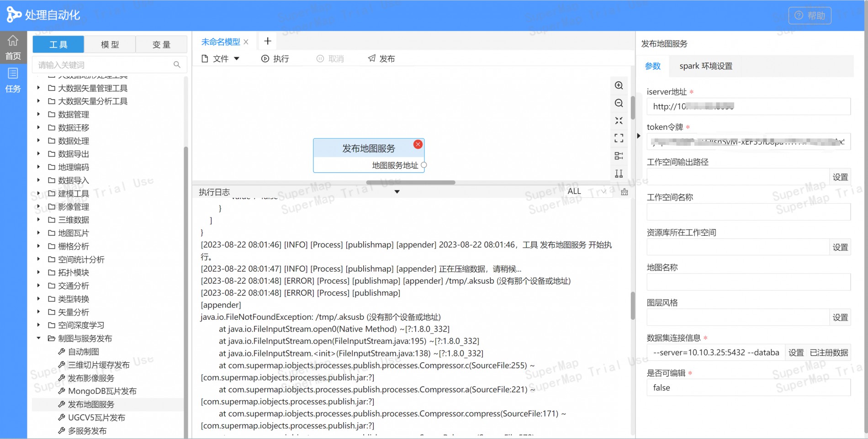Click 设置 for 工作空间输出路径
868x439 pixels.
pos(840,177)
